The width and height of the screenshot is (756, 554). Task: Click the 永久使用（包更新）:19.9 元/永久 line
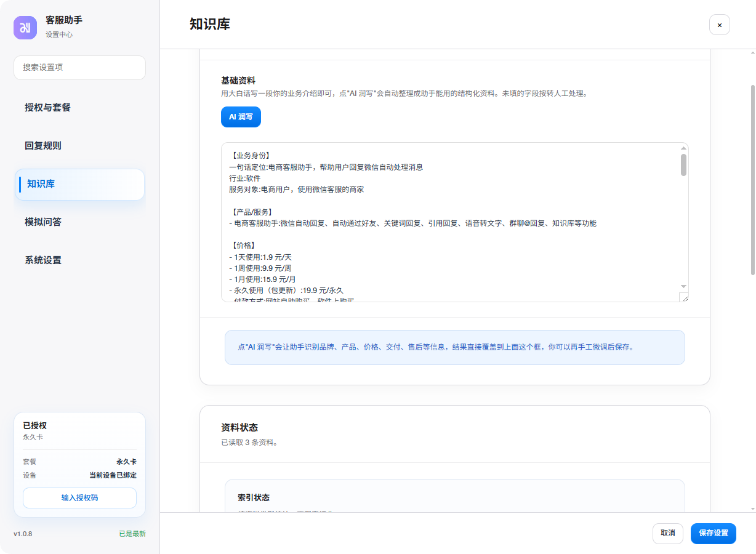(x=286, y=290)
